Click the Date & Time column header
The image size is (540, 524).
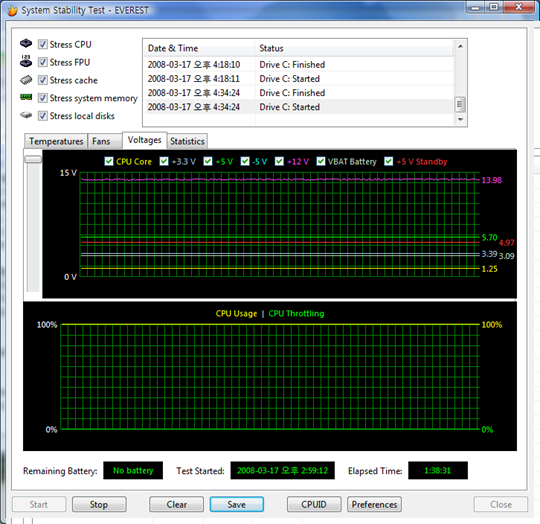(x=199, y=48)
